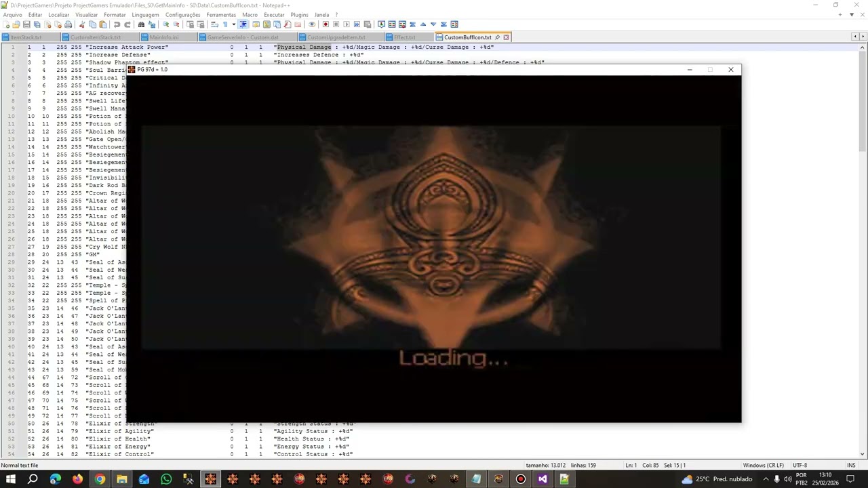This screenshot has width=868, height=488.
Task: Open the notification center icon
Action: pyautogui.click(x=850, y=479)
